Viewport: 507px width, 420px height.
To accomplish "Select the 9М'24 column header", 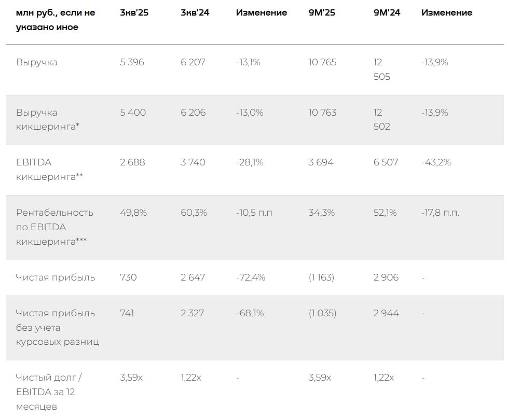I will 387,12.
